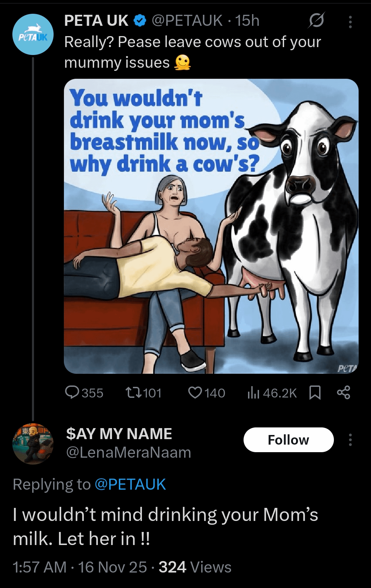Open $AY MY NAME profile avatar
The height and width of the screenshot is (588, 371).
click(33, 444)
